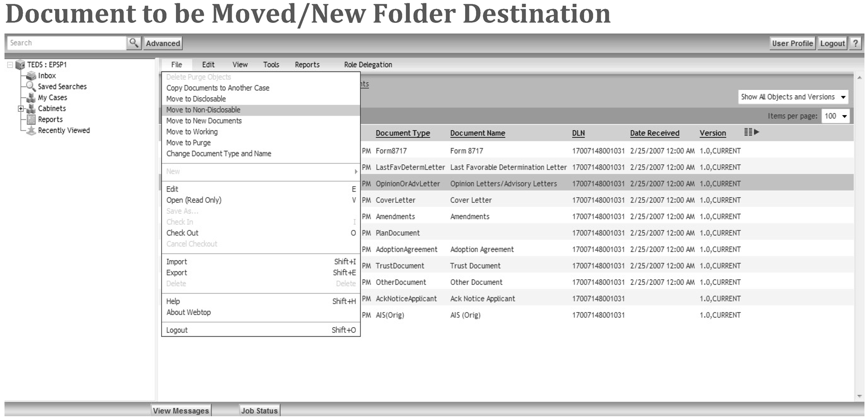Select Copy Documents to Another Case
Viewport: 868px width, 420px height.
(x=217, y=88)
